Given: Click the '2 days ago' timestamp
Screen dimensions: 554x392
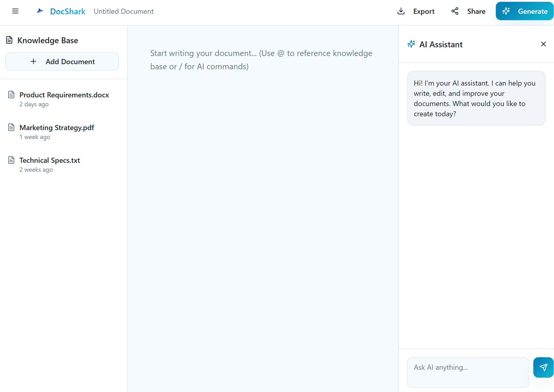Looking at the screenshot, I should [x=34, y=104].
